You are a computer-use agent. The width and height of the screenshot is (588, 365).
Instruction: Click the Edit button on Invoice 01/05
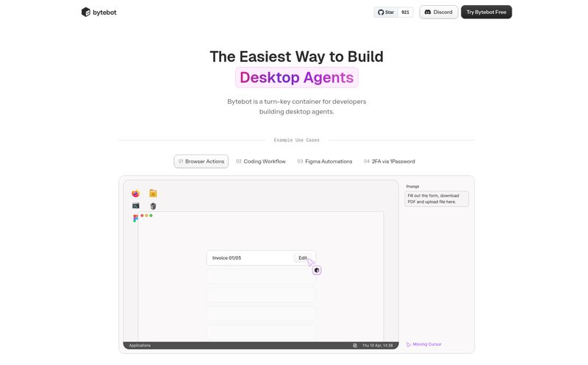pos(303,258)
